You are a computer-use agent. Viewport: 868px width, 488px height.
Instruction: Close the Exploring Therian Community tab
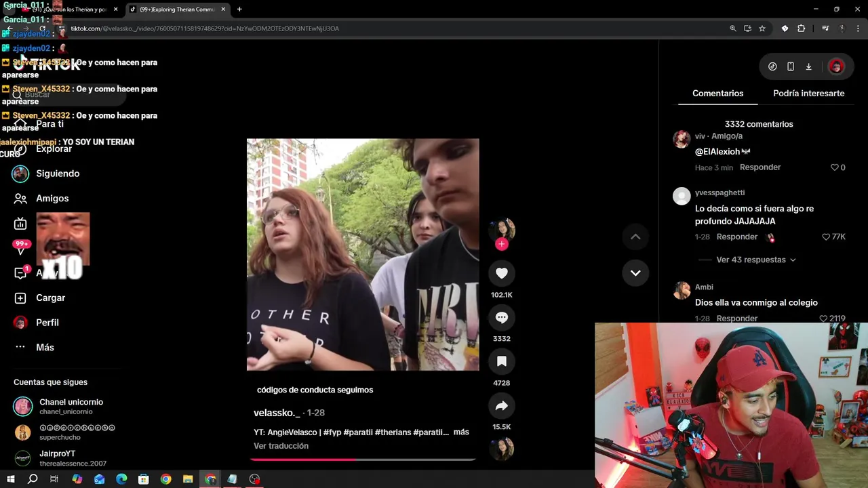point(223,9)
